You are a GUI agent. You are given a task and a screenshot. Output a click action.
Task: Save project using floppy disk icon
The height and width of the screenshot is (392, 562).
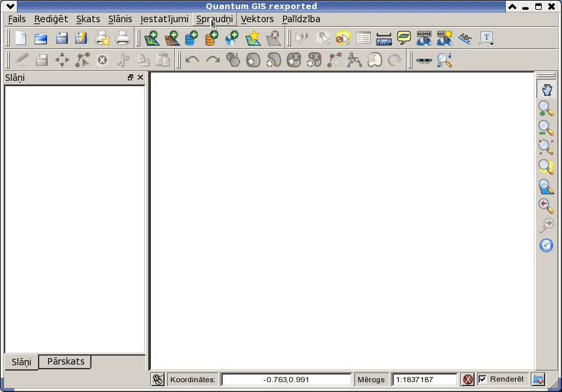[x=61, y=38]
